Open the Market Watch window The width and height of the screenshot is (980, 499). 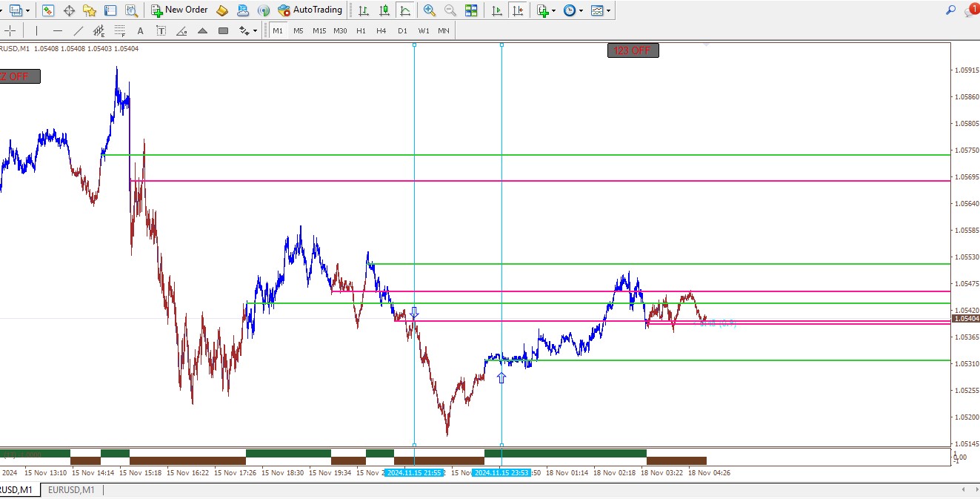pos(48,10)
